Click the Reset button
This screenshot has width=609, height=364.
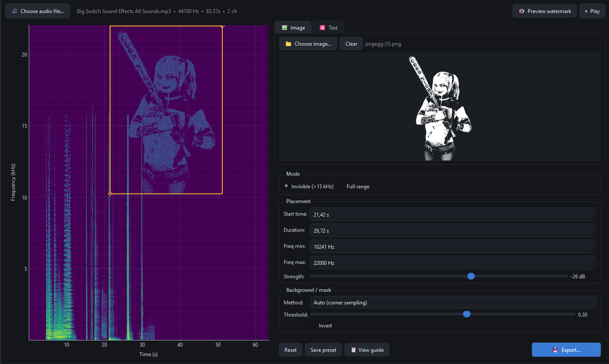[291, 350]
